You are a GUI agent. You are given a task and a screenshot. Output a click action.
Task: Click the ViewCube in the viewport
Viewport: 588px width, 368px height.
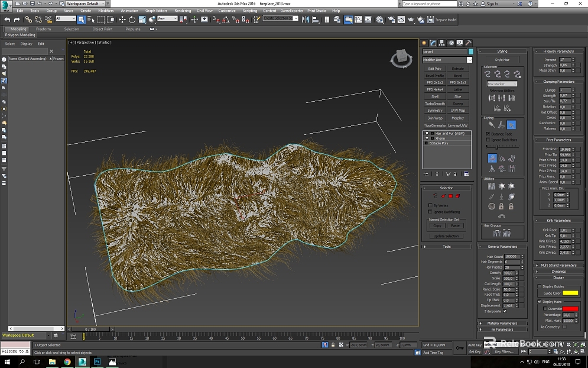coord(401,58)
